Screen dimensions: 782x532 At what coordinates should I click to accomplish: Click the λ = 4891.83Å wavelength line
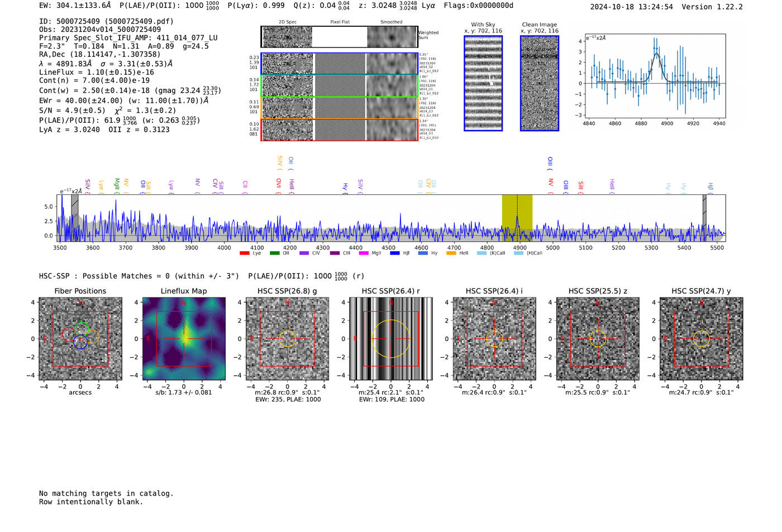point(106,64)
